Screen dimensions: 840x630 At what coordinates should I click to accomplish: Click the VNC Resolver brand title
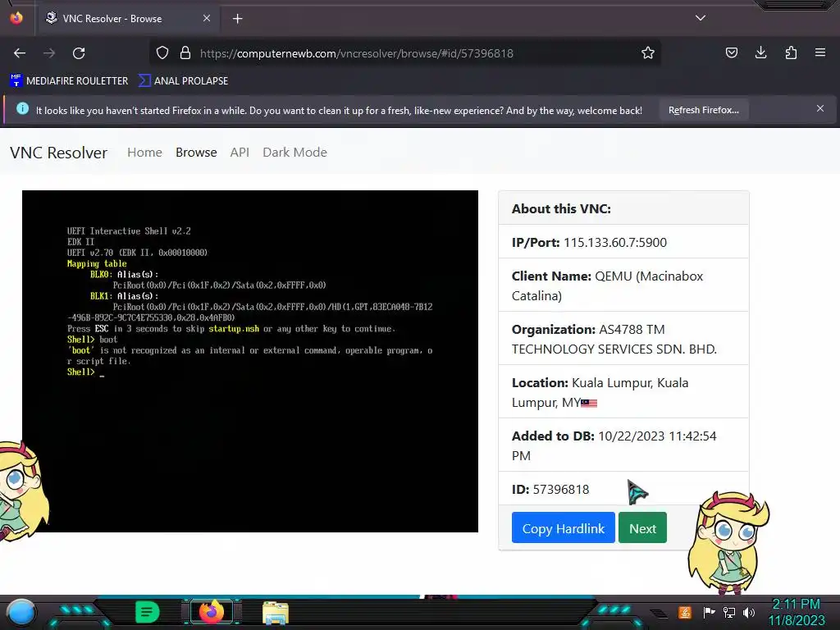tap(58, 153)
